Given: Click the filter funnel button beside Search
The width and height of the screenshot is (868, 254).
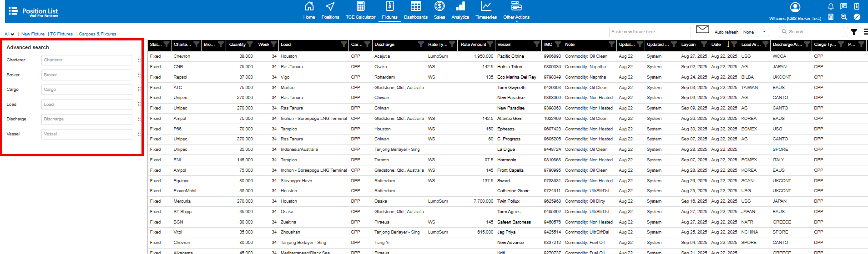Looking at the screenshot, I should pyautogui.click(x=854, y=32).
